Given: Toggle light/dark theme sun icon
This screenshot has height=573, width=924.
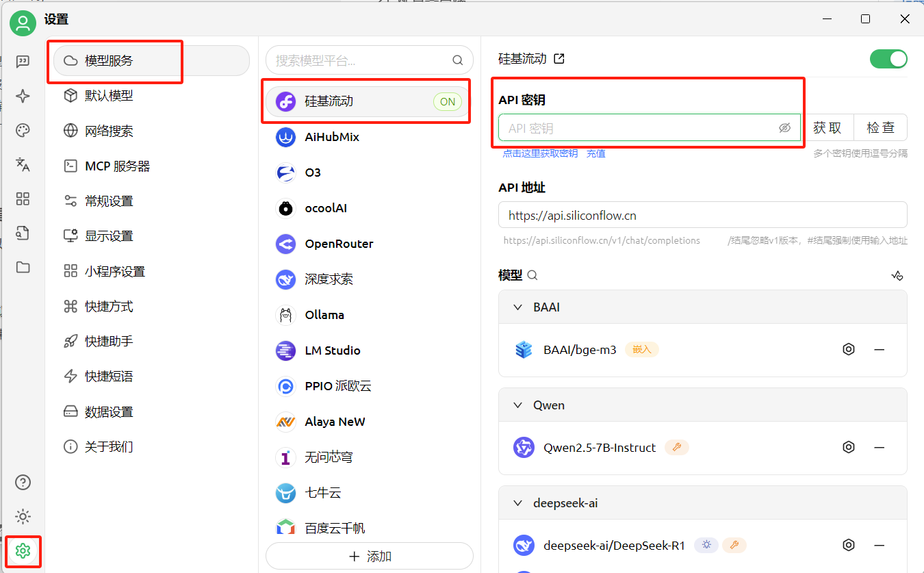Looking at the screenshot, I should point(23,516).
